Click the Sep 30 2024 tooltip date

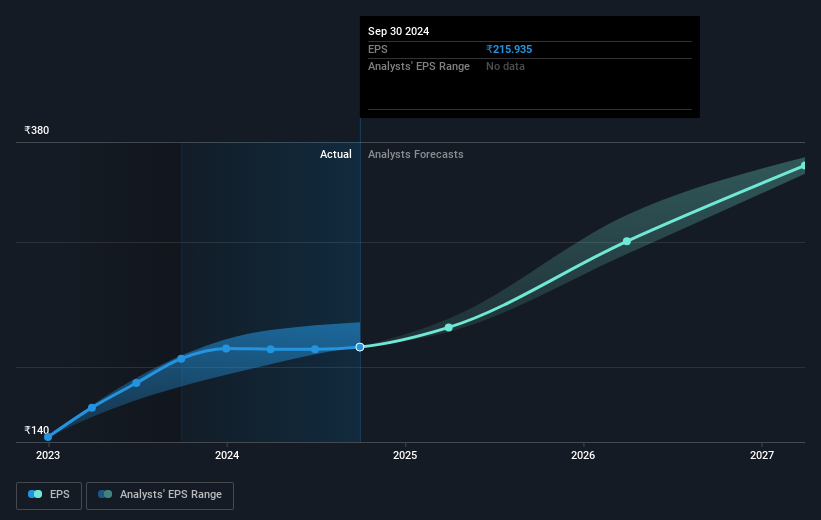[x=398, y=31]
